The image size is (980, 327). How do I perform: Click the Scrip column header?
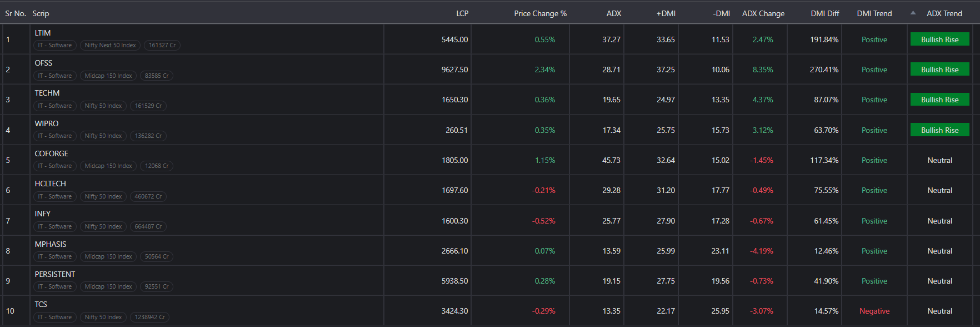pos(41,13)
